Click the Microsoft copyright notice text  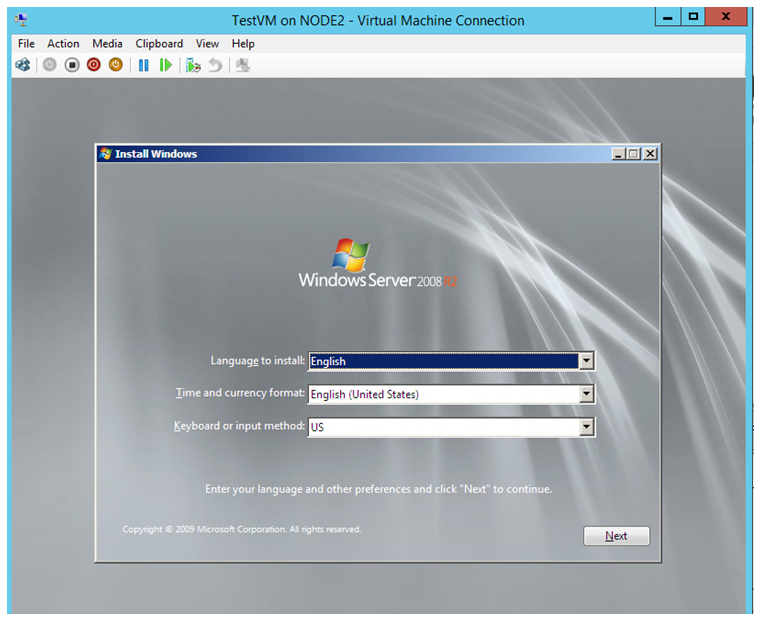[241, 529]
